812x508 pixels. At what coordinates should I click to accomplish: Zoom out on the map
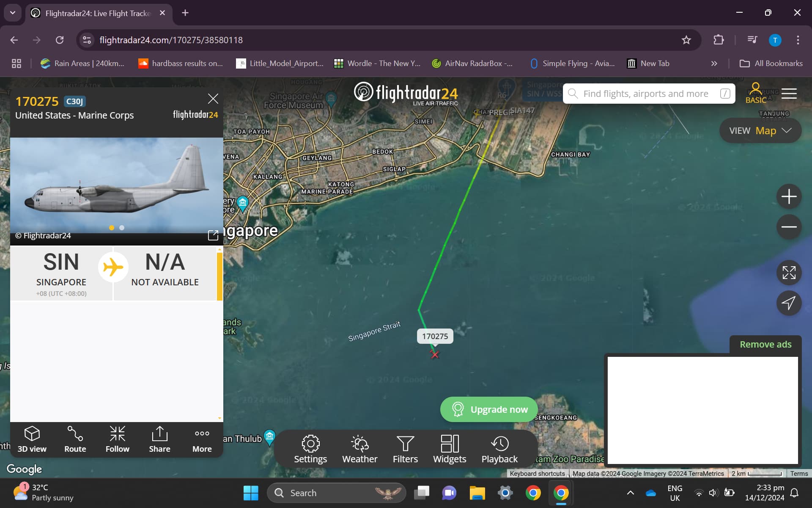789,227
